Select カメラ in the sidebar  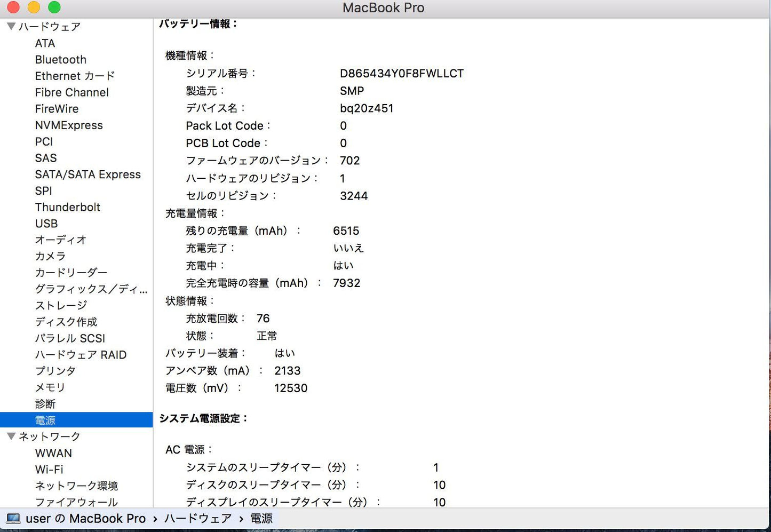point(50,257)
